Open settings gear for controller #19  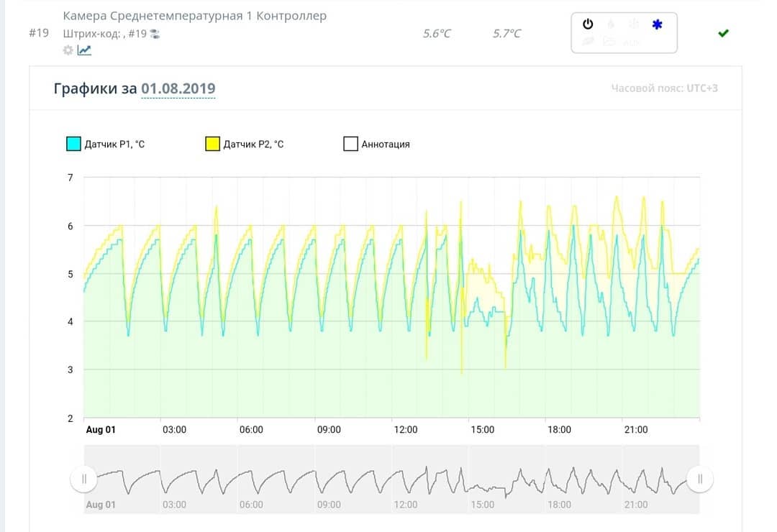pos(68,50)
